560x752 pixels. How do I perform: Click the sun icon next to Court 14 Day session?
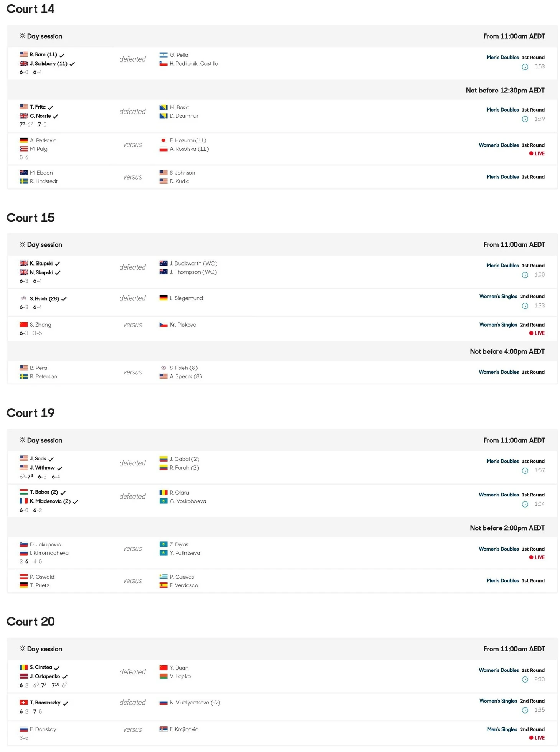(x=22, y=36)
